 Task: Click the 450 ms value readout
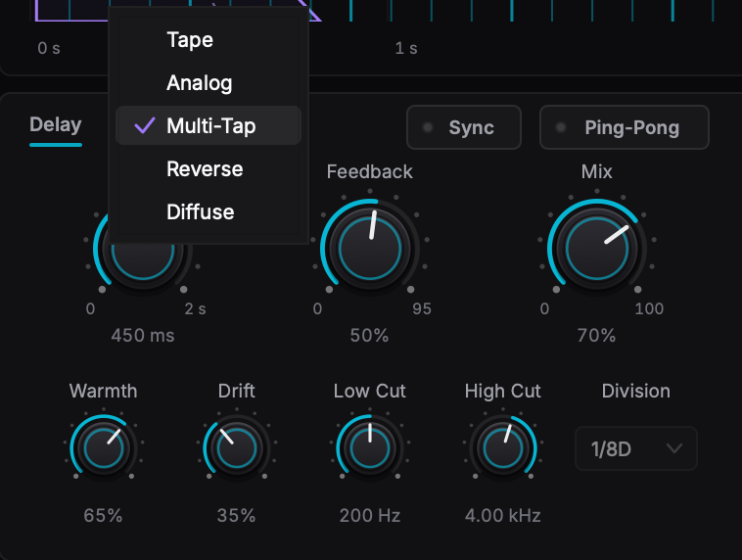[x=143, y=336]
